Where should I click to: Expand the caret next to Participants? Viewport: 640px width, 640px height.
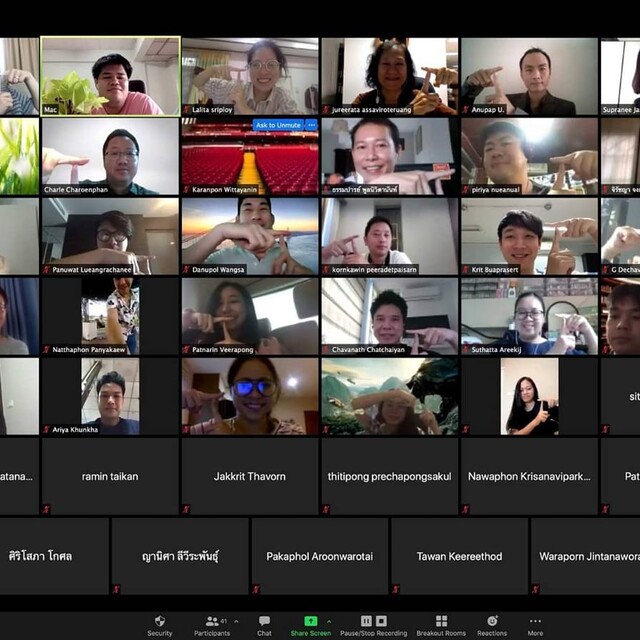pos(236,621)
